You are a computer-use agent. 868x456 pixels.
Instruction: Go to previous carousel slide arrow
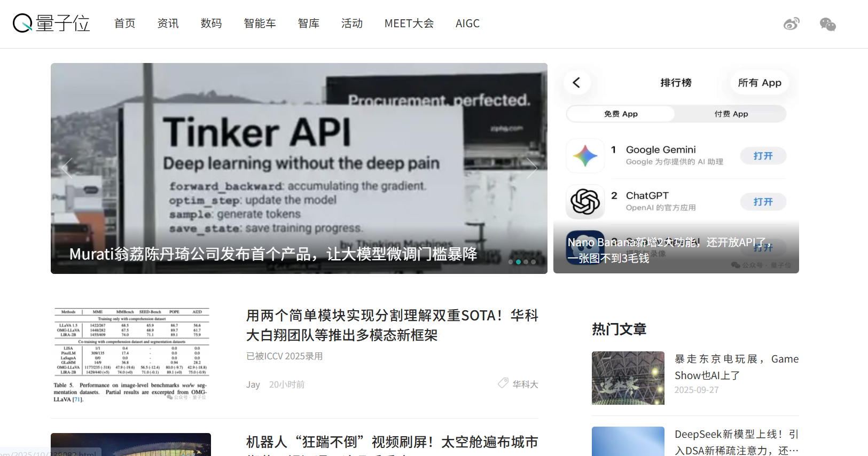[67, 168]
